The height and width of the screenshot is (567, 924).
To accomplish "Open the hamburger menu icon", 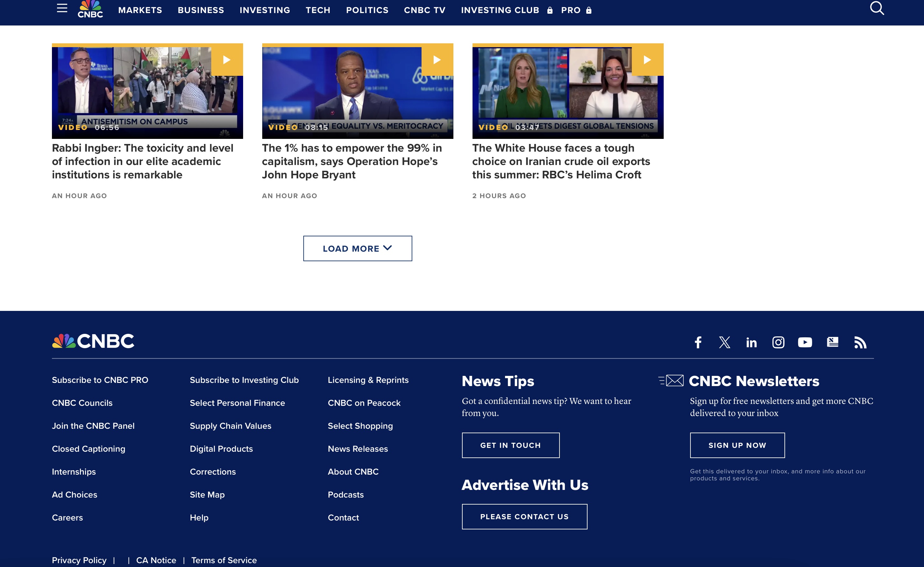I will pos(62,8).
